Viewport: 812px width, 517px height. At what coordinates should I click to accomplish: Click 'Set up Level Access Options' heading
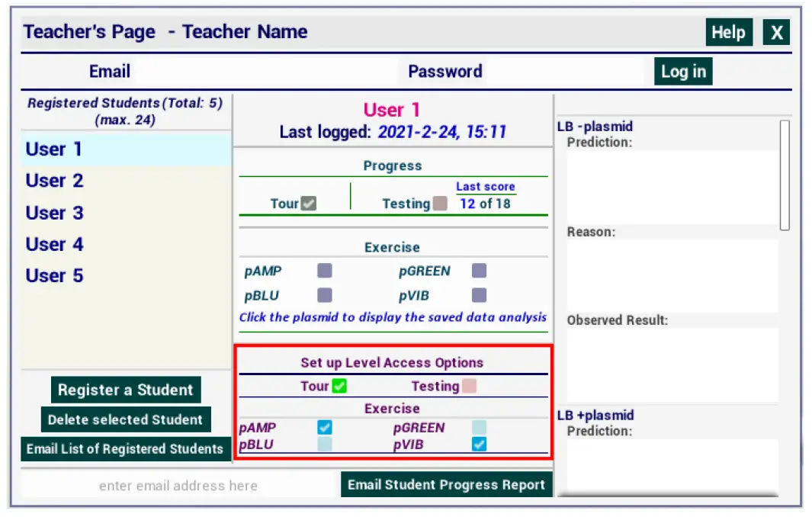[x=392, y=363]
